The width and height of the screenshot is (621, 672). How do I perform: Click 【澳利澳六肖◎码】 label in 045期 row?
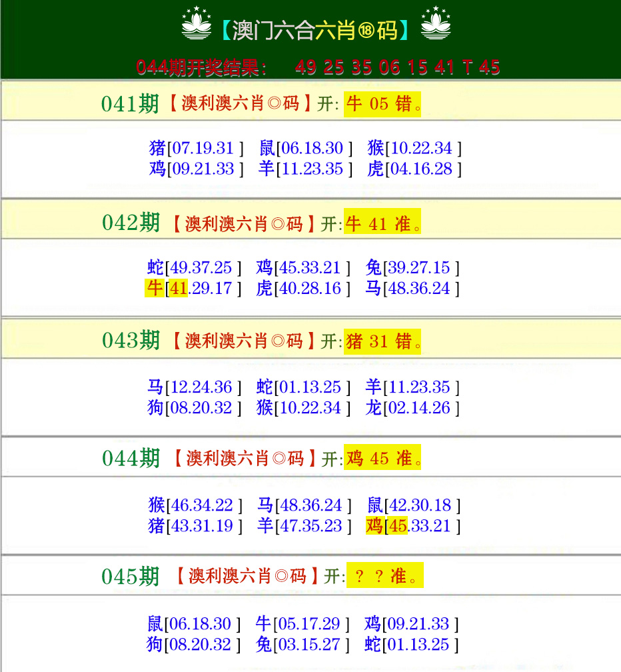(247, 576)
